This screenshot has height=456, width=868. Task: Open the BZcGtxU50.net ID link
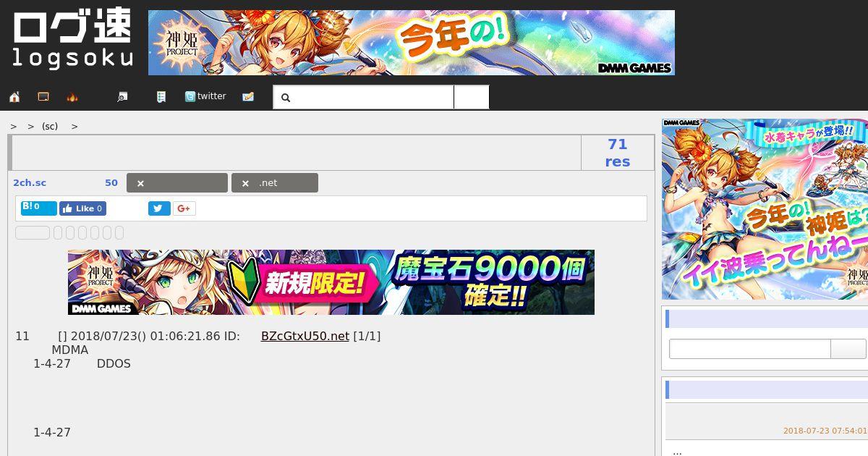(305, 336)
